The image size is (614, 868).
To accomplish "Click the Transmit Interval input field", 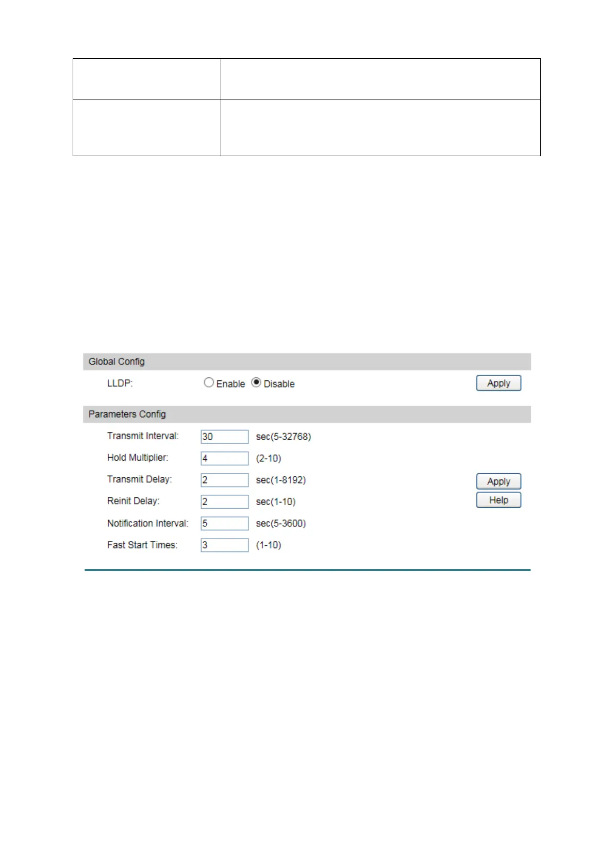I will [225, 437].
